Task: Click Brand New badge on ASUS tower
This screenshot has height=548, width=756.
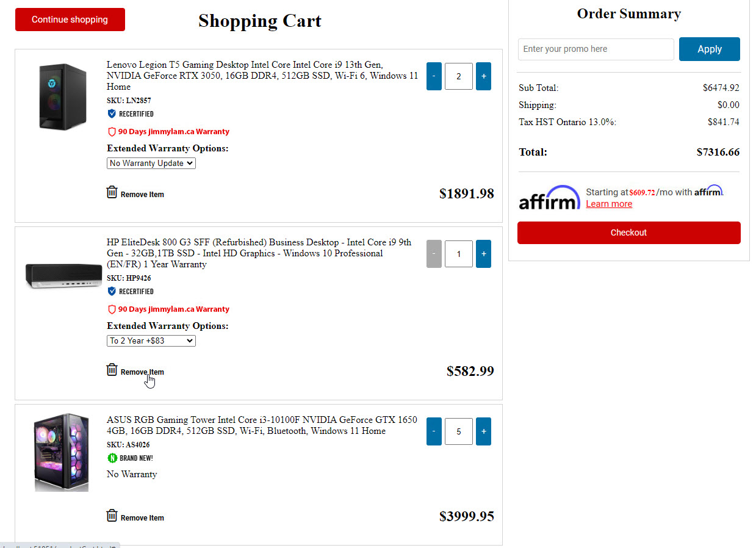Action: click(x=112, y=458)
